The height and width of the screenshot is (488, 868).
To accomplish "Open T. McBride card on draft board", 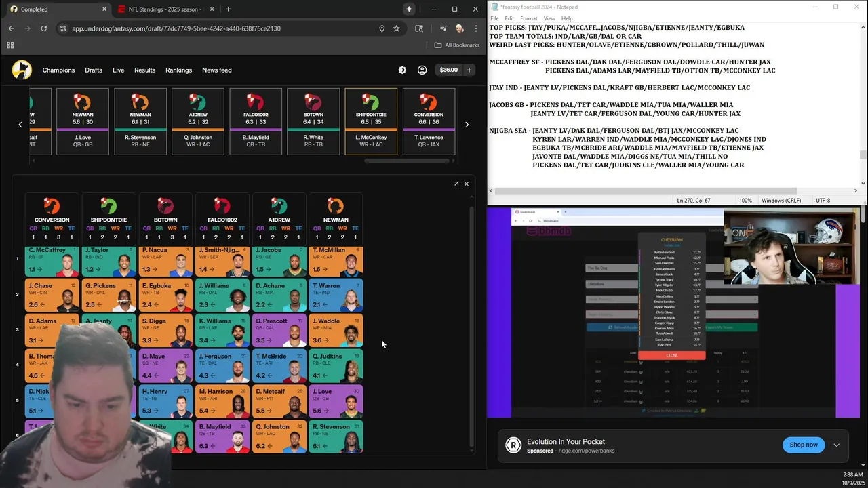I will pyautogui.click(x=279, y=367).
